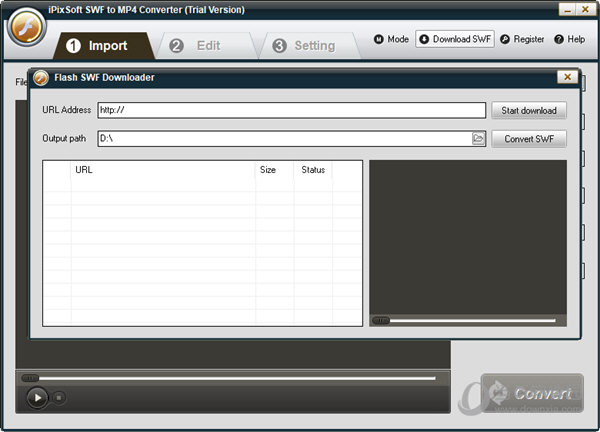Click the orange Flash application logo
The height and width of the screenshot is (432, 600).
tap(26, 28)
